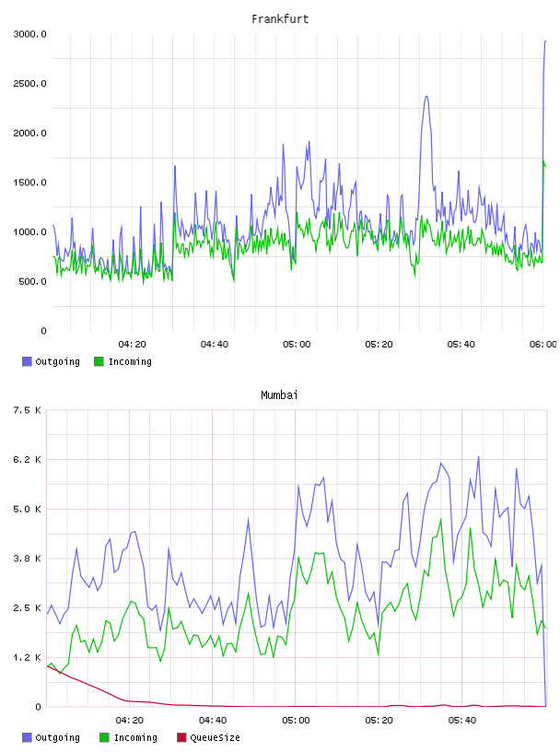Image resolution: width=560 pixels, height=752 pixels.
Task: Click the 05:00 time label on Frankfurt chart
Action: tap(297, 345)
